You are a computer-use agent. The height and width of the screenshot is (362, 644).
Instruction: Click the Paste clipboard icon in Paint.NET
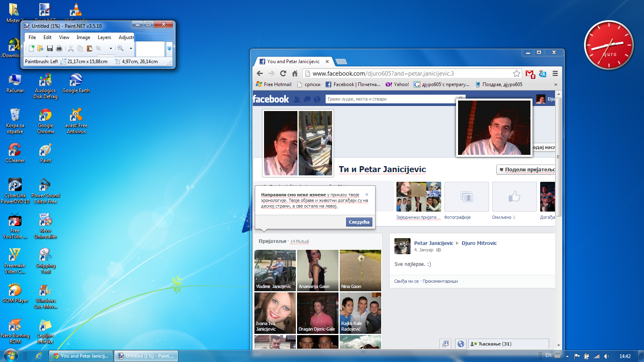point(89,49)
